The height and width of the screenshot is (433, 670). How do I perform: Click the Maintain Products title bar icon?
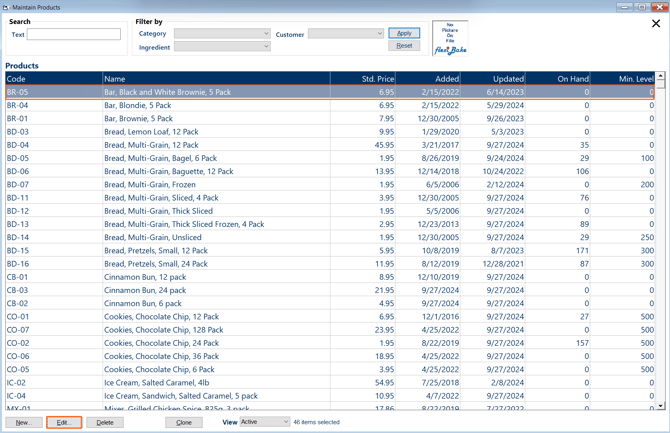point(6,7)
